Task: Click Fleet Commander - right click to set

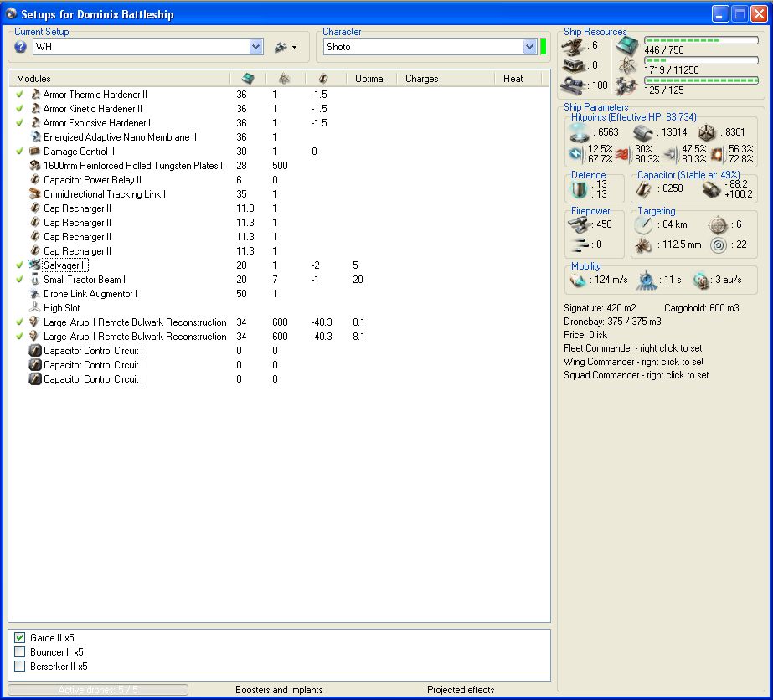Action: [632, 348]
